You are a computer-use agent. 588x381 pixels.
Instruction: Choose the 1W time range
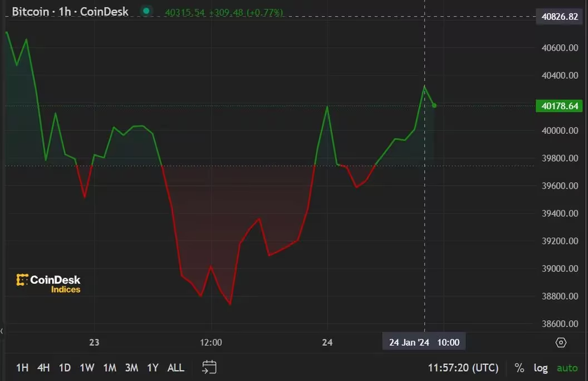click(87, 368)
